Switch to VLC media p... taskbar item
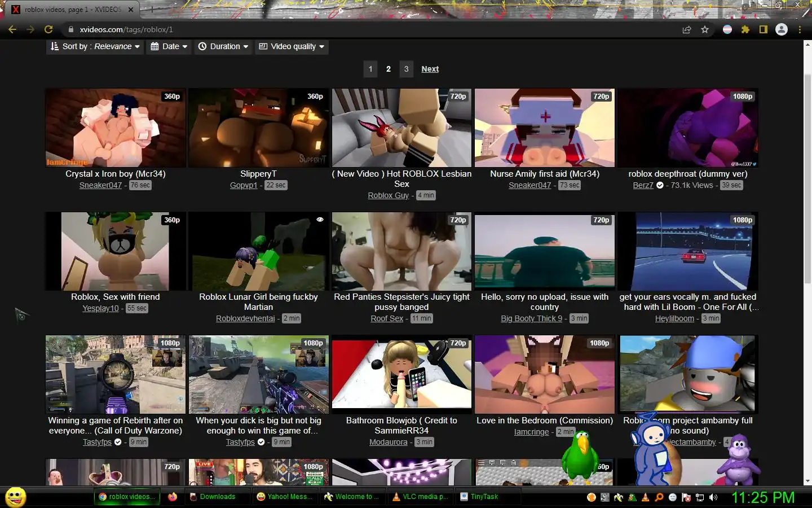 coord(420,497)
